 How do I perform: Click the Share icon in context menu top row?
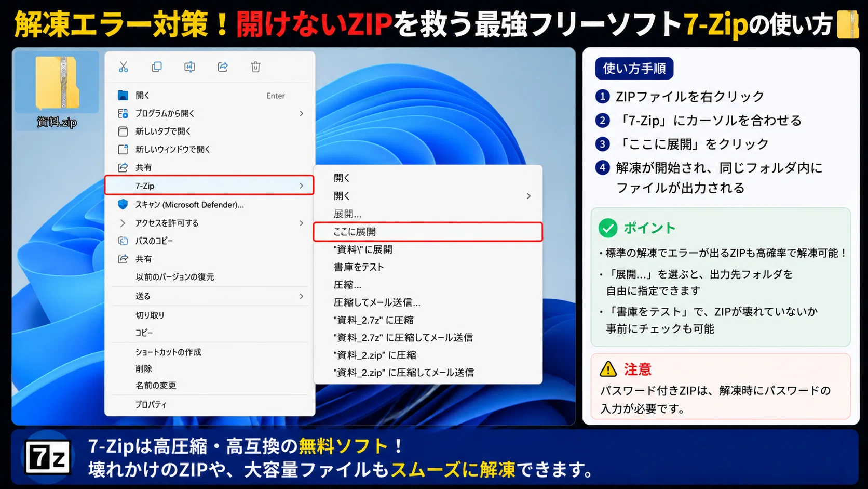coord(223,67)
